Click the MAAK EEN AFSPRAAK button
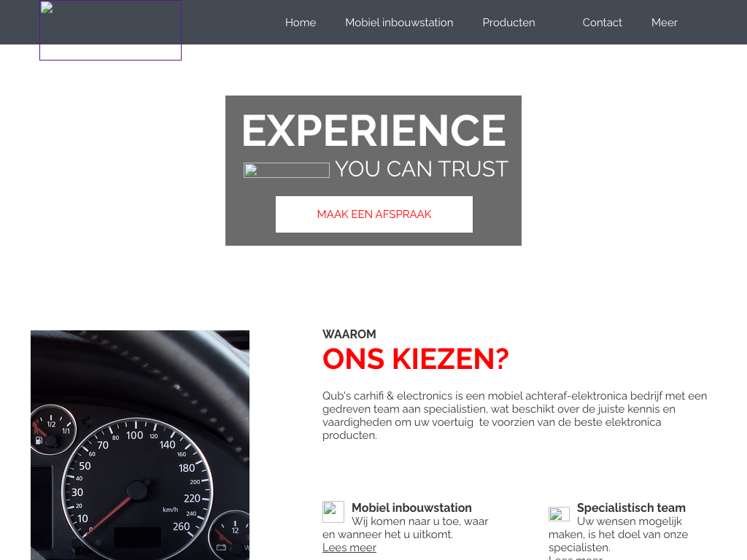 [374, 214]
